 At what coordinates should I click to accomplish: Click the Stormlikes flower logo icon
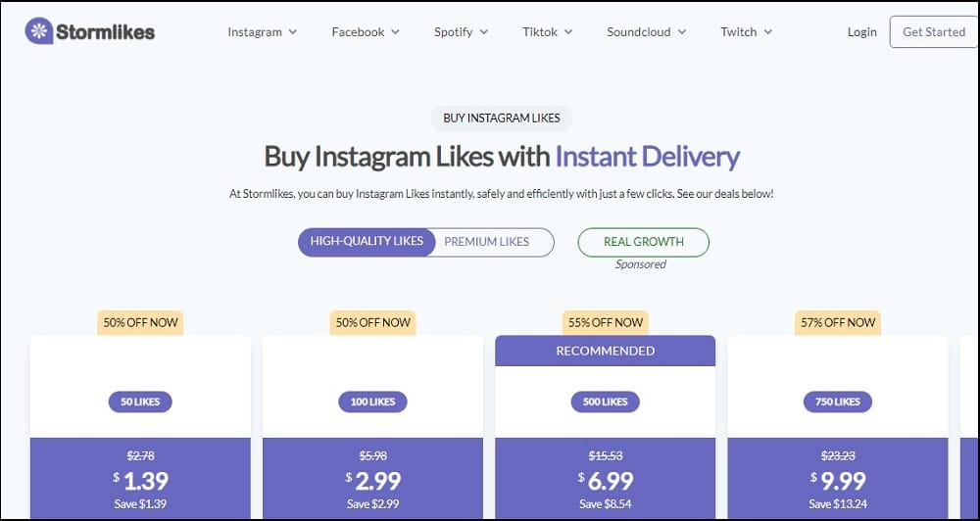point(39,30)
